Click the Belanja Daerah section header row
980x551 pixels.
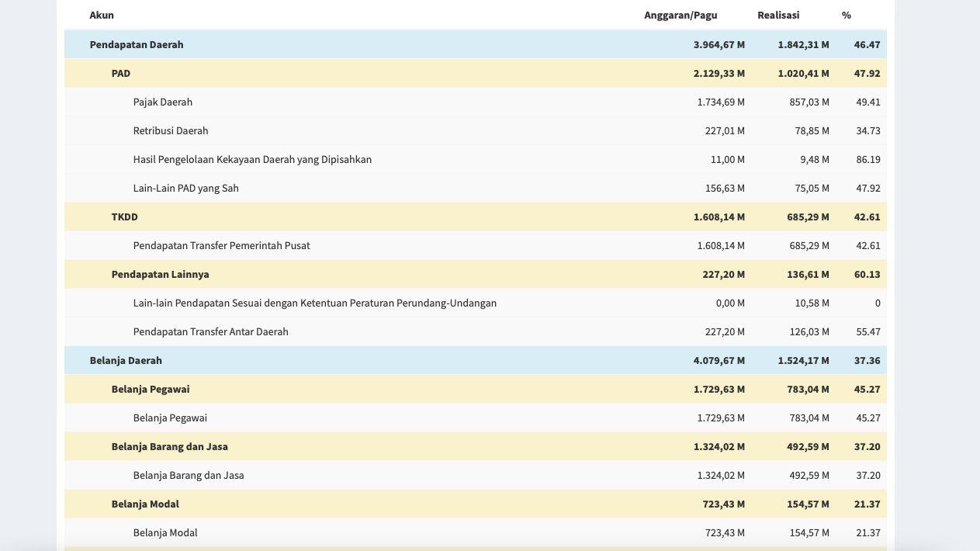click(126, 361)
